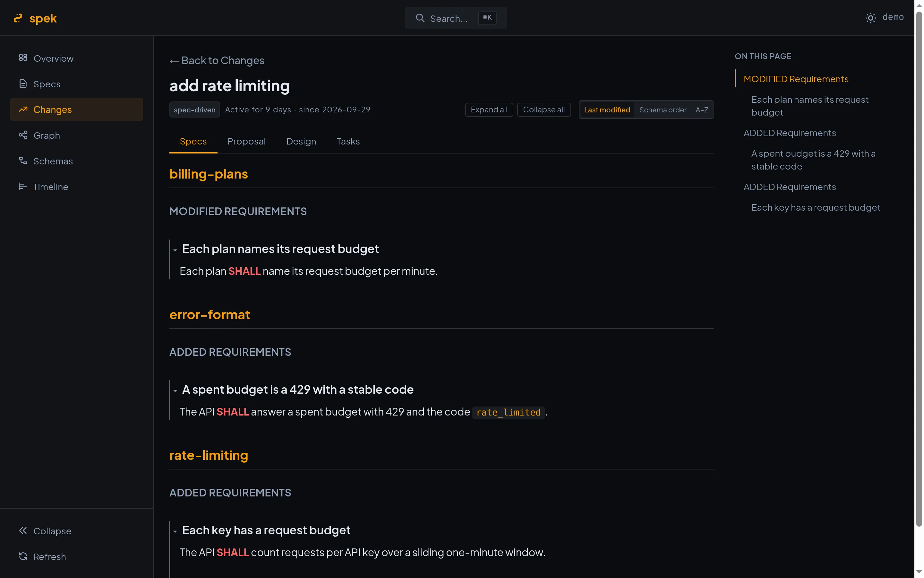The image size is (924, 578).
Task: Click the magnifier search icon
Action: [420, 18]
